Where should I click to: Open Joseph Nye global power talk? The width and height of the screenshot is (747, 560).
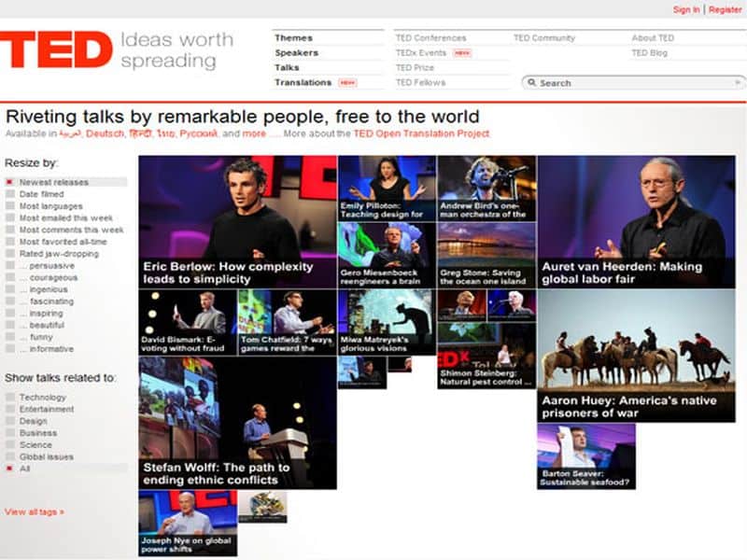point(188,524)
